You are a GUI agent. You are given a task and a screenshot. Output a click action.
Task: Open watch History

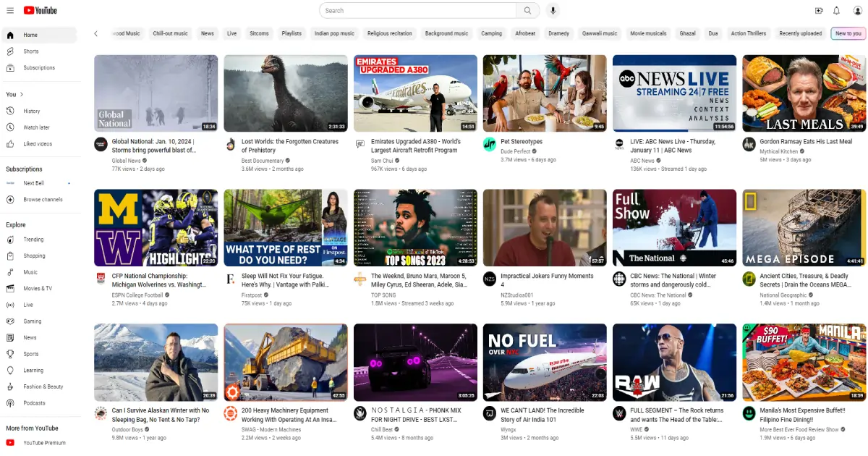[38, 111]
